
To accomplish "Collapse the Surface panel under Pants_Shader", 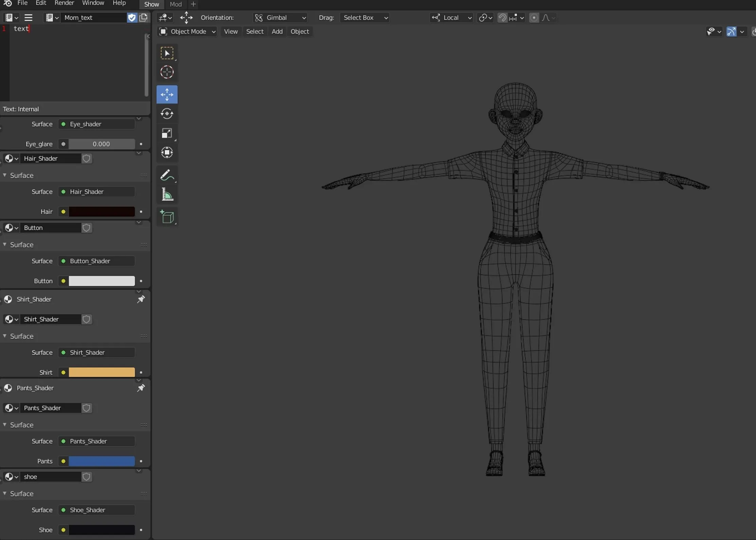I will click(x=5, y=425).
